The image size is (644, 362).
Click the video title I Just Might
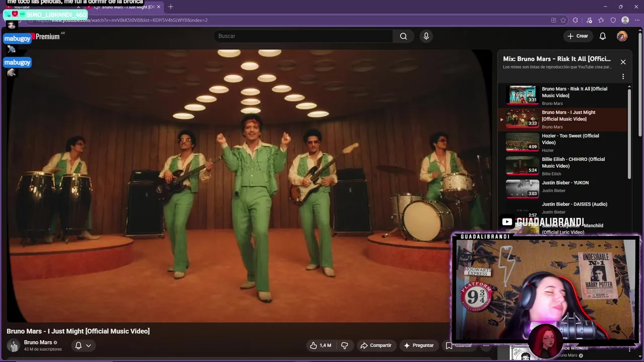(78, 331)
